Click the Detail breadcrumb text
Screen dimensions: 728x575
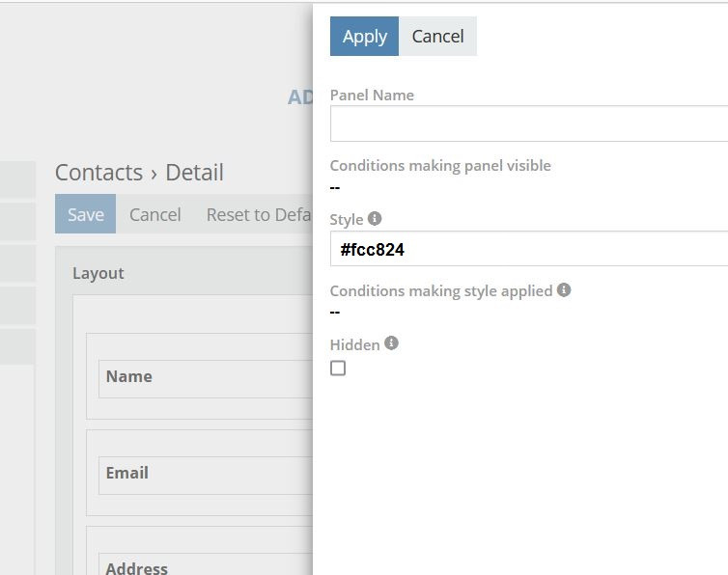[194, 173]
